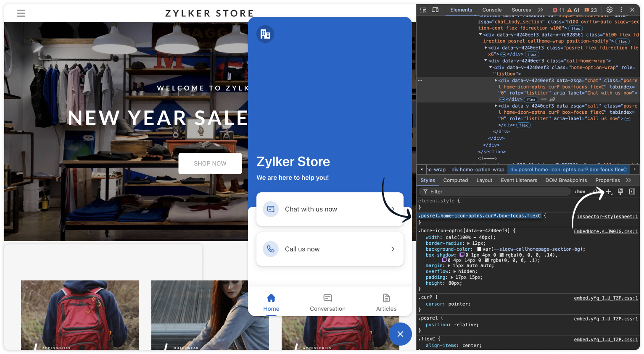Expand the padding shorthand property
This screenshot has height=354, width=644.
(452, 277)
